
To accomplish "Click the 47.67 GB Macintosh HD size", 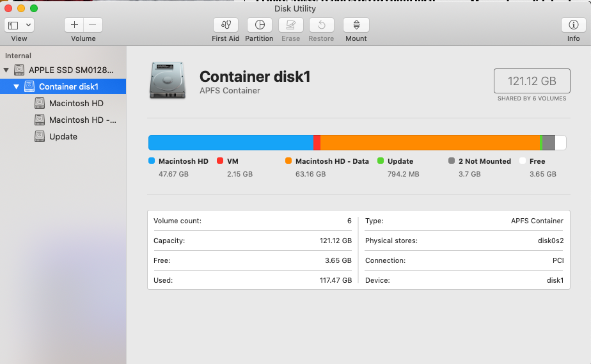I will (173, 174).
